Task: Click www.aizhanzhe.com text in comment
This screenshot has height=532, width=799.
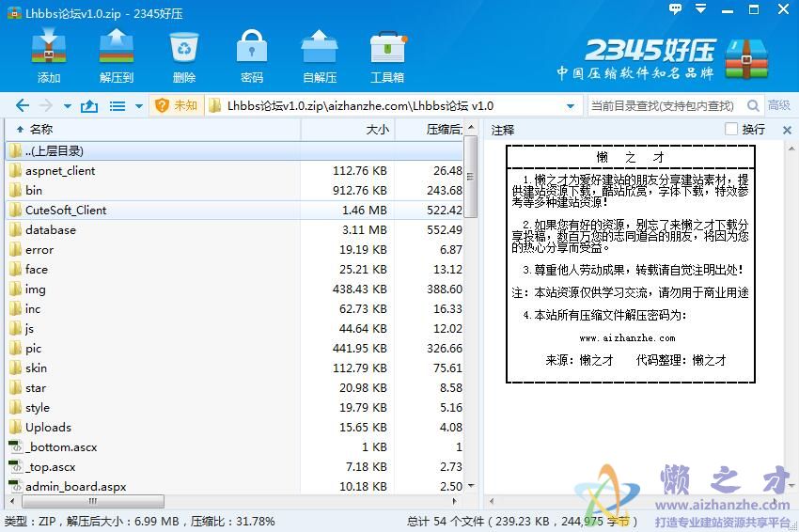Action: [627, 337]
